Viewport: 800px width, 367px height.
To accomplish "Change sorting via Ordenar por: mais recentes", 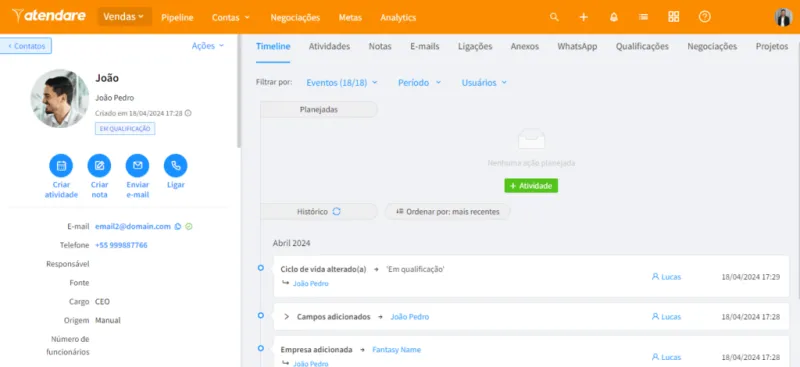I will pos(447,211).
